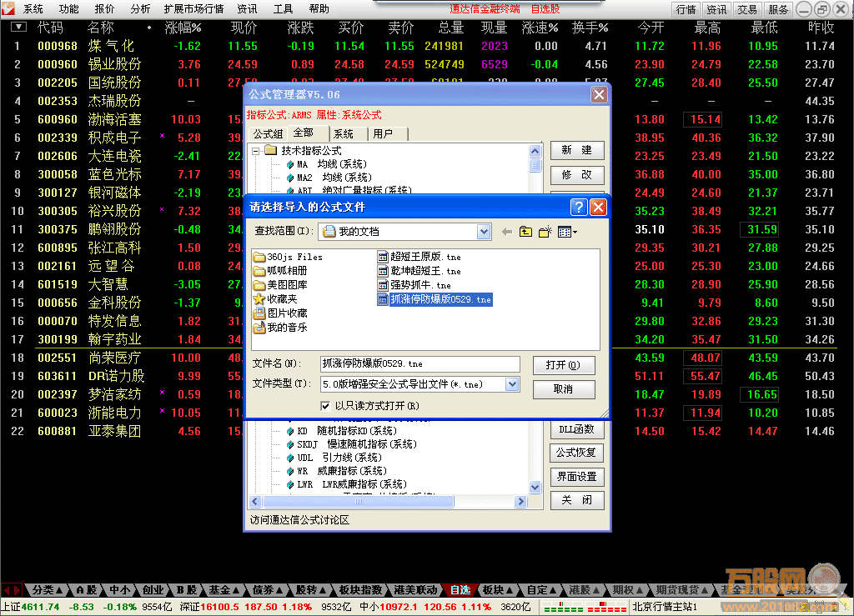
Task: Select the 360js Files folder
Action: point(288,257)
